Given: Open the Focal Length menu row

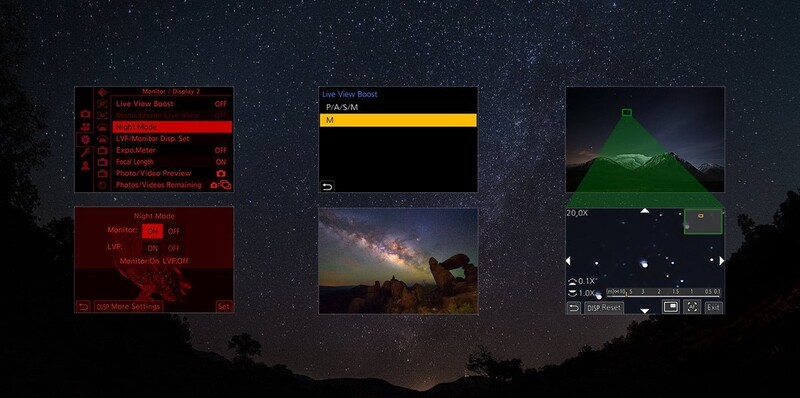Looking at the screenshot, I should click(x=171, y=162).
